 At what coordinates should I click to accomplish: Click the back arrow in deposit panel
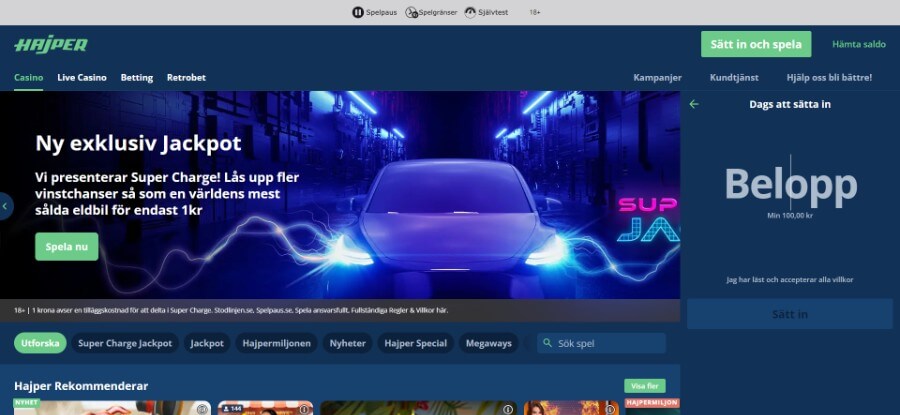click(694, 104)
